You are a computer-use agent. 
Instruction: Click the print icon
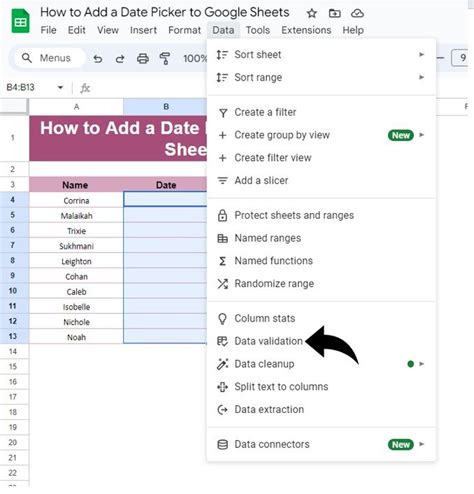pyautogui.click(x=143, y=59)
